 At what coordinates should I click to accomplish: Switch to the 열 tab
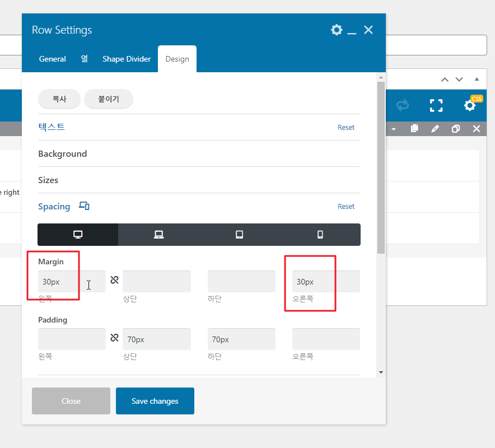tap(85, 59)
